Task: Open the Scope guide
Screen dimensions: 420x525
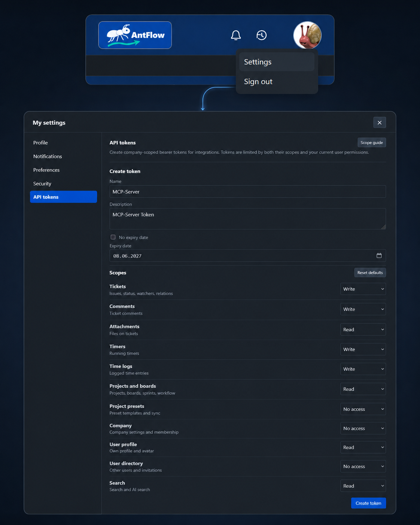Action: (x=372, y=143)
